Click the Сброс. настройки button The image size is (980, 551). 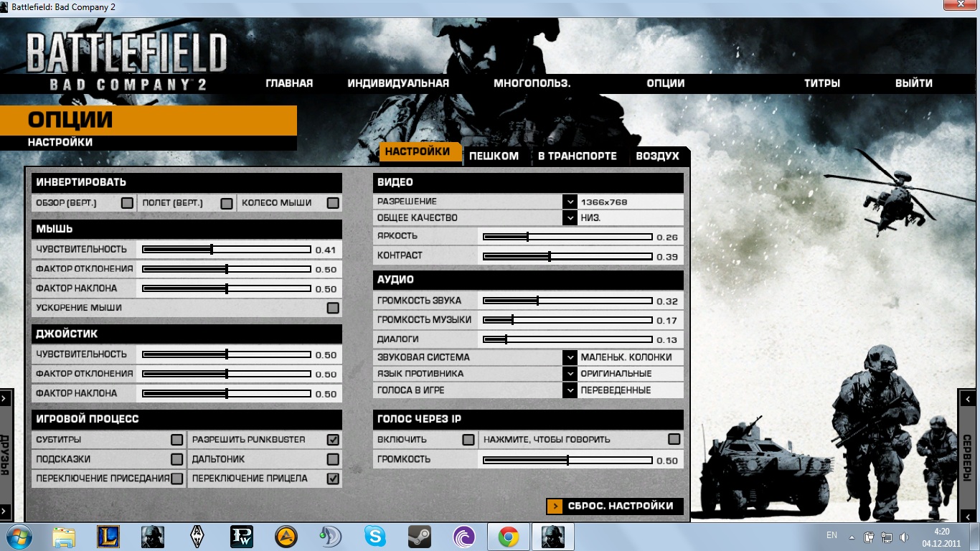(614, 506)
